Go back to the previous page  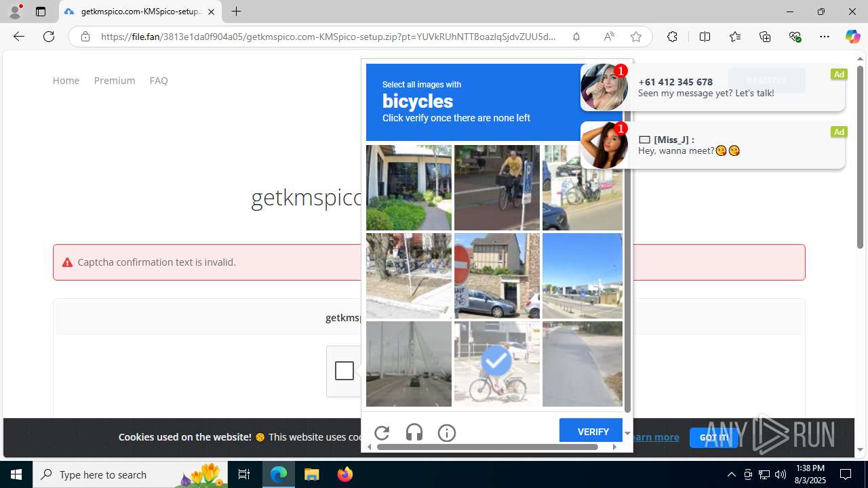[19, 37]
